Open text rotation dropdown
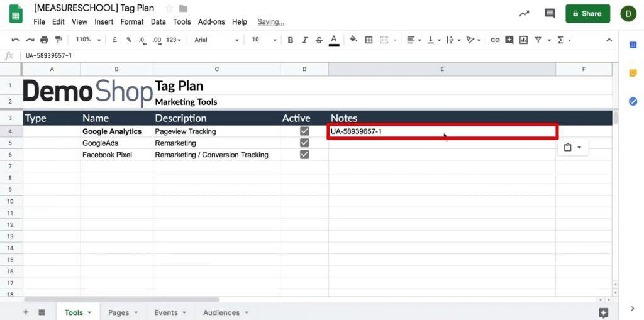644x320 pixels. (474, 40)
